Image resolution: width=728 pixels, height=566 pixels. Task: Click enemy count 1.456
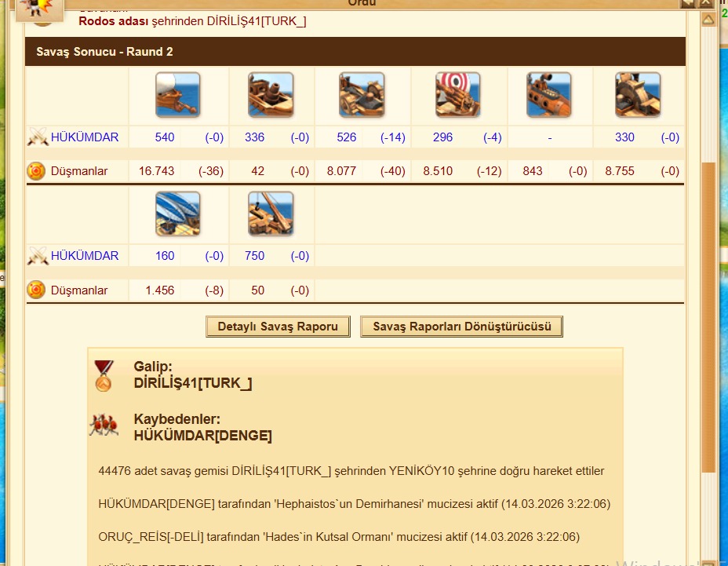coord(160,290)
